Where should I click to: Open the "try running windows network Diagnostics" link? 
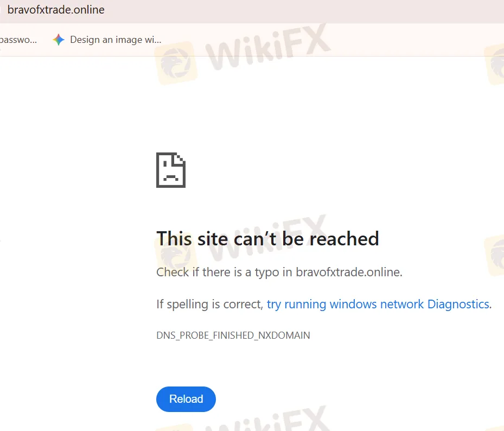(379, 305)
